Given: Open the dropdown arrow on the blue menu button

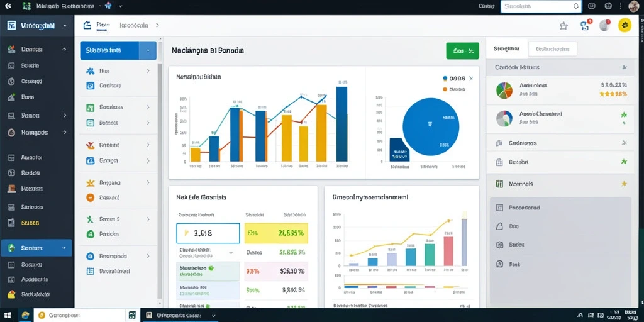Looking at the screenshot, I should click(148, 50).
